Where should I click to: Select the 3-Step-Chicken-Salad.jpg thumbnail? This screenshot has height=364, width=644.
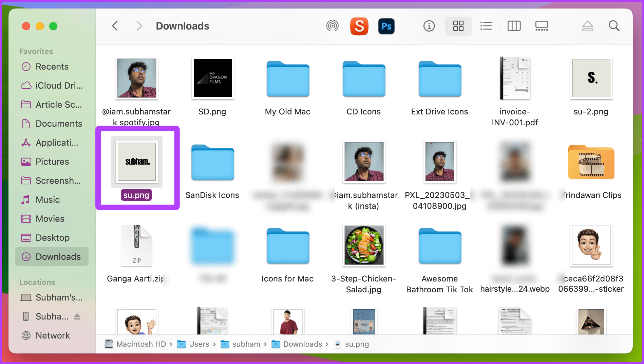click(364, 245)
